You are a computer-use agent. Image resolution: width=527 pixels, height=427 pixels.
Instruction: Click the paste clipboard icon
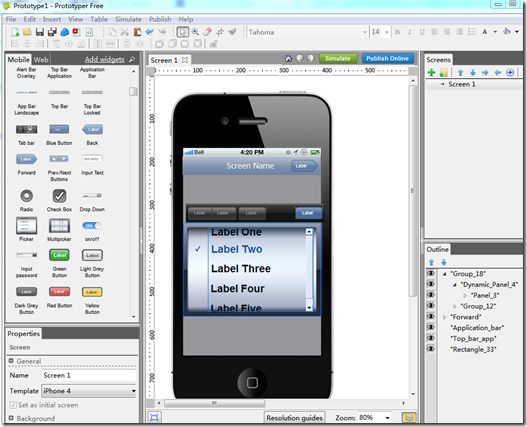point(137,32)
